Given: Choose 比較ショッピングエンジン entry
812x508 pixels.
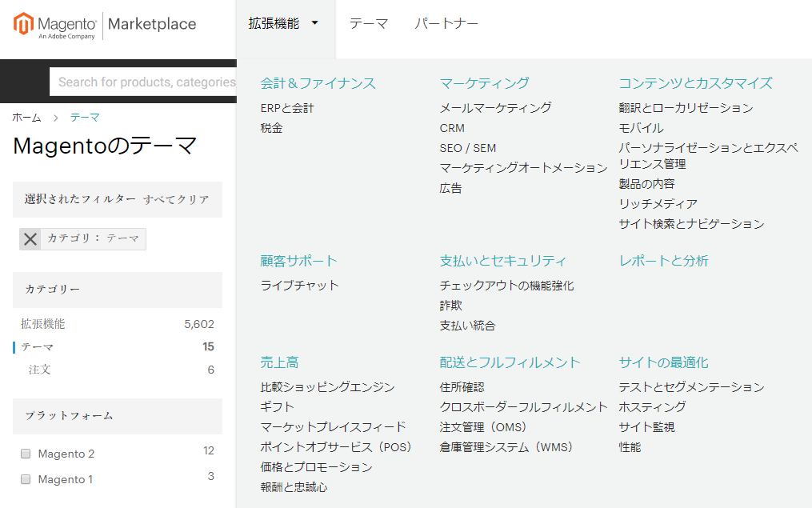Looking at the screenshot, I should (327, 387).
